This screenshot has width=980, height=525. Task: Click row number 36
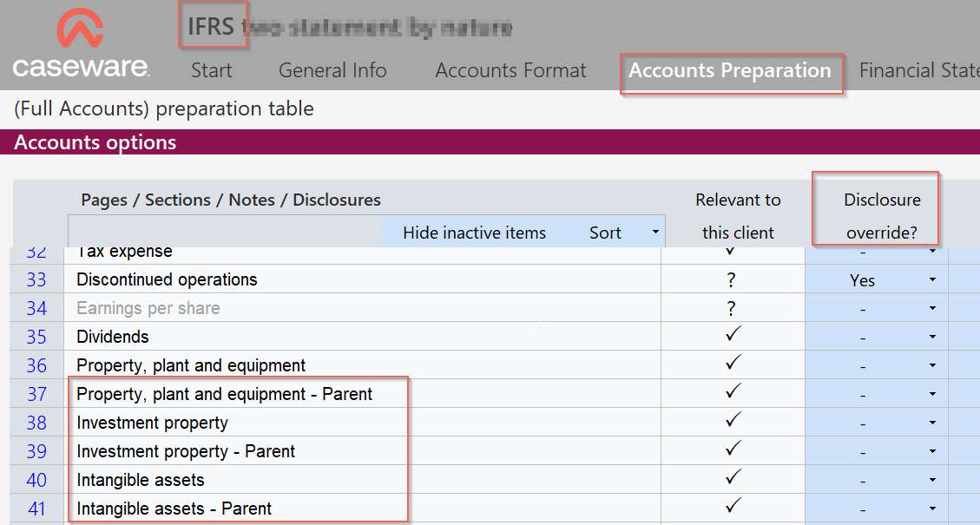[x=36, y=365]
